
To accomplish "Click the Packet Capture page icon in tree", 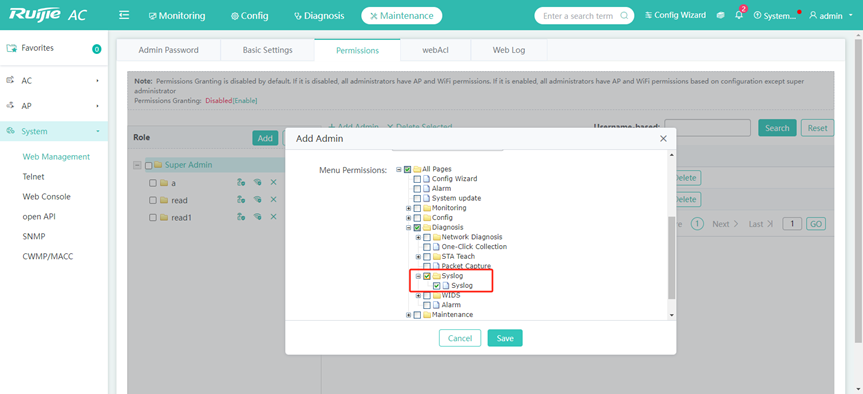I will pyautogui.click(x=436, y=266).
